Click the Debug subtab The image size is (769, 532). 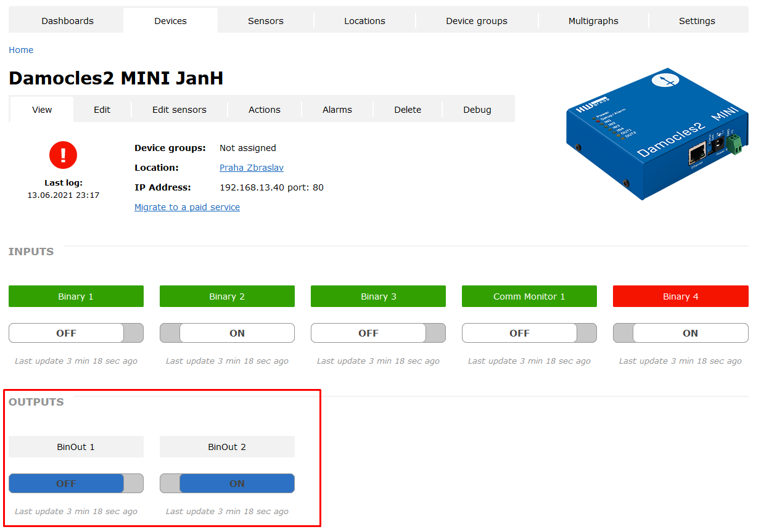[x=477, y=110]
